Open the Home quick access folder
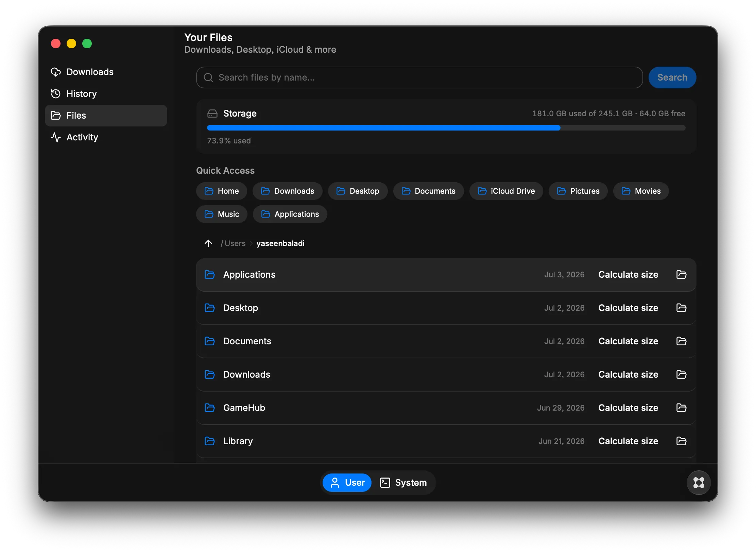Image resolution: width=756 pixels, height=552 pixels. click(x=222, y=191)
